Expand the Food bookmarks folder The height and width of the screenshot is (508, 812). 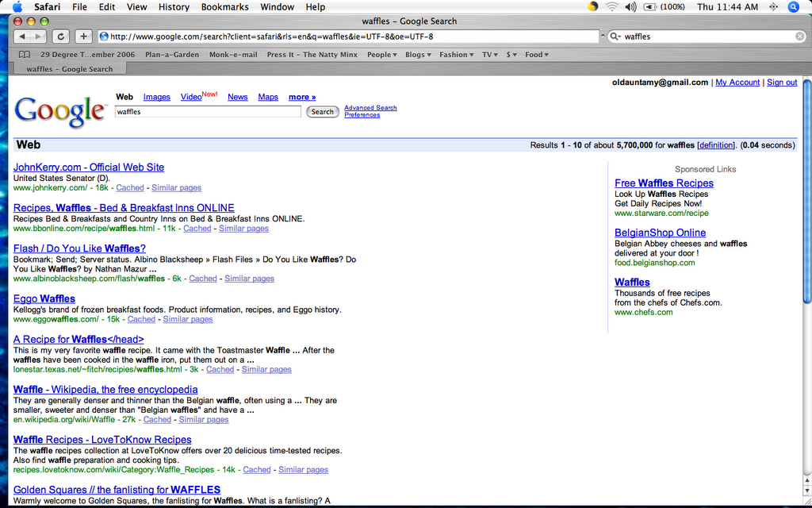tap(537, 55)
